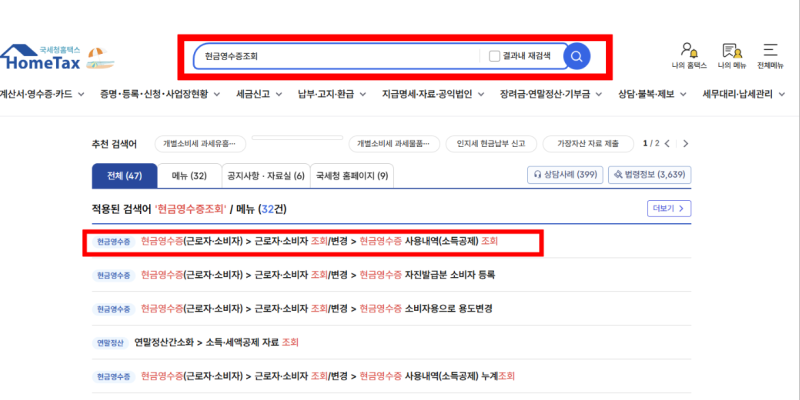Open 나의 메뉴 icon
The image size is (800, 400).
point(732,56)
